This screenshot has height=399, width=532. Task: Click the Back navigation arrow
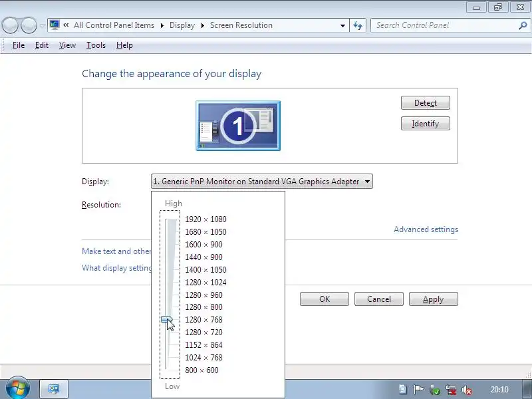pos(10,25)
